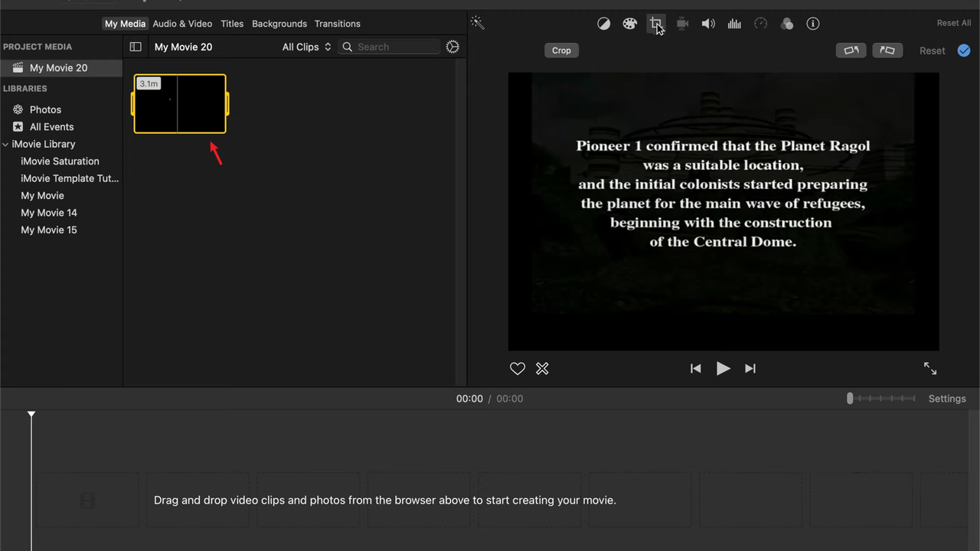Click the Reset crop button
Image resolution: width=980 pixels, height=551 pixels.
933,51
